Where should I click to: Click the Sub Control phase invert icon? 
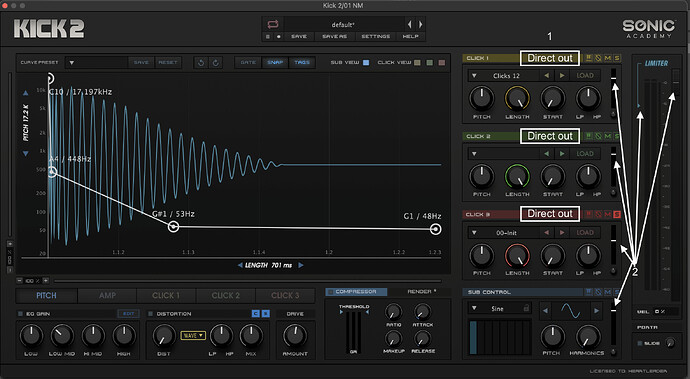(598, 292)
